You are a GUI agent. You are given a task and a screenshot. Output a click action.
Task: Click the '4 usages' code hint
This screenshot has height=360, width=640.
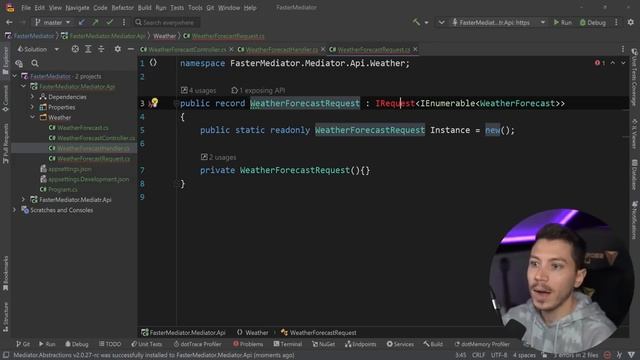click(198, 90)
